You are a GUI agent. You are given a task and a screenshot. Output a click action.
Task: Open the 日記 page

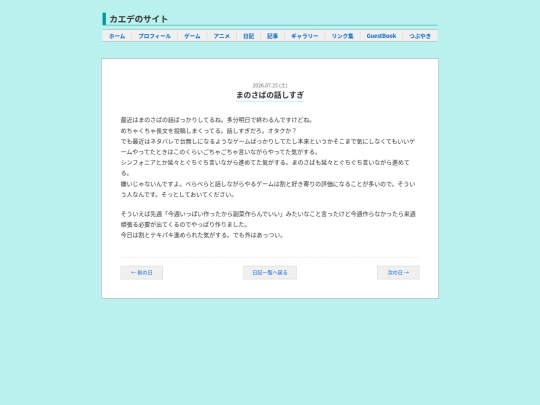248,36
